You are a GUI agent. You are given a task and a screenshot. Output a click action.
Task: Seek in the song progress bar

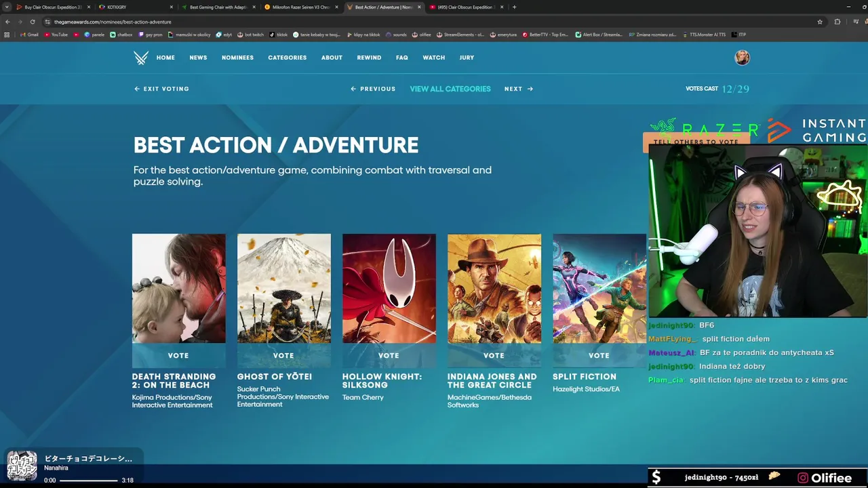tap(88, 481)
